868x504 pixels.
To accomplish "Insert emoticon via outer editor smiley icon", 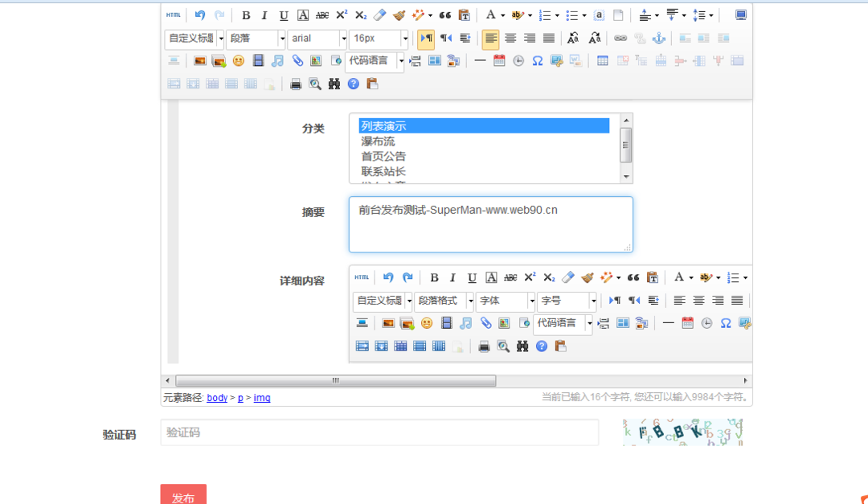I will (239, 61).
